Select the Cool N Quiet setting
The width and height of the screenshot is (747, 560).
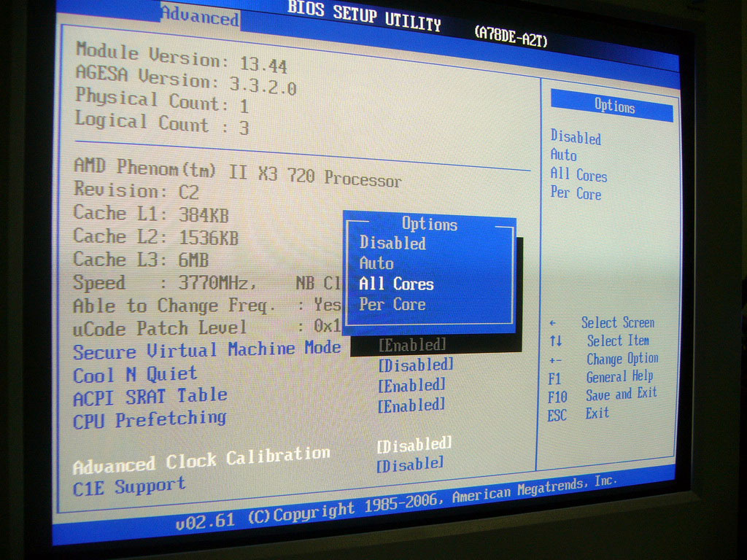pos(135,374)
